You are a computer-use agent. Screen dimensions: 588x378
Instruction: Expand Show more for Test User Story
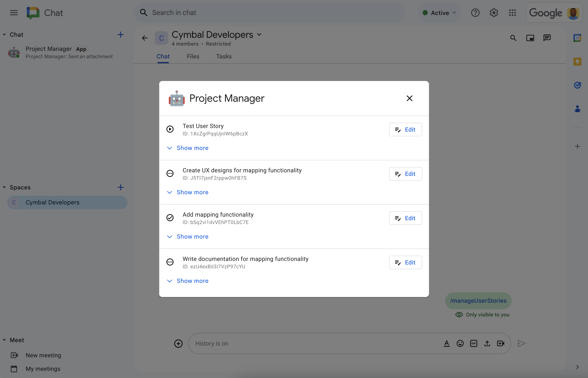(x=192, y=147)
